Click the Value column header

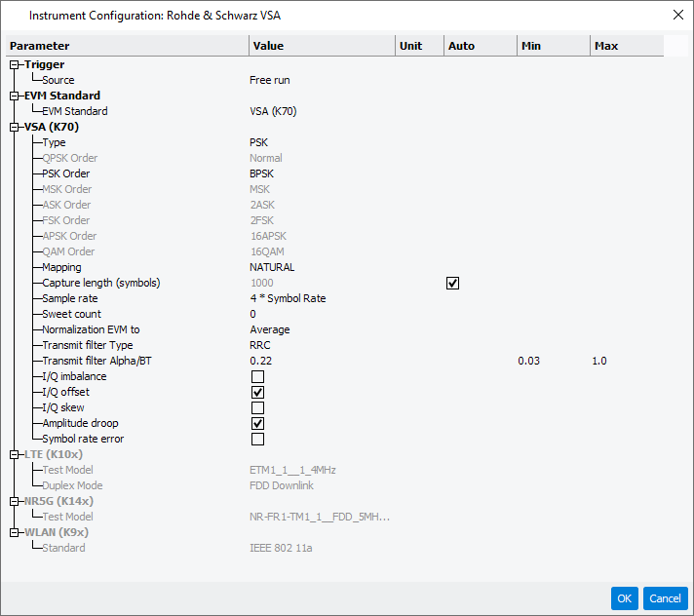click(x=323, y=46)
